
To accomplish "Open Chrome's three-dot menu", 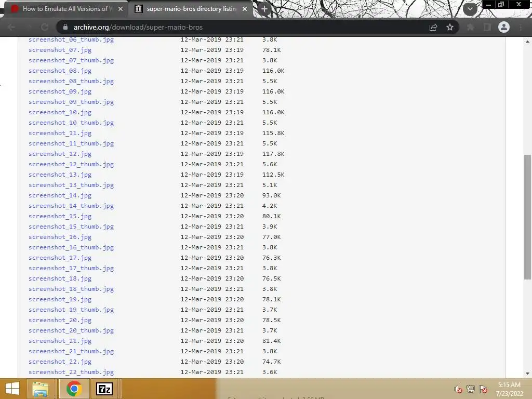I will point(521,27).
